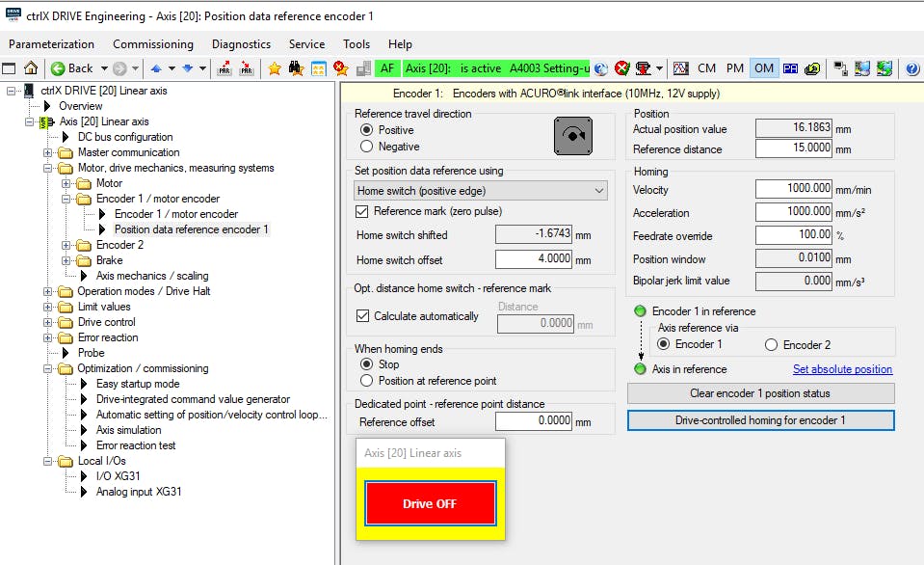Toggle Calculate automatically checkbox
This screenshot has width=924, height=565.
click(x=363, y=316)
